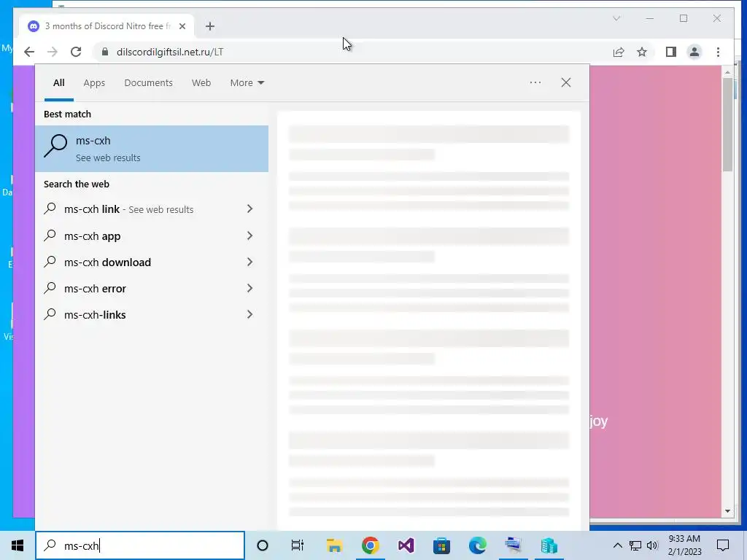Viewport: 747px width, 560px height.
Task: Switch to Chrome on taskbar
Action: click(x=370, y=545)
